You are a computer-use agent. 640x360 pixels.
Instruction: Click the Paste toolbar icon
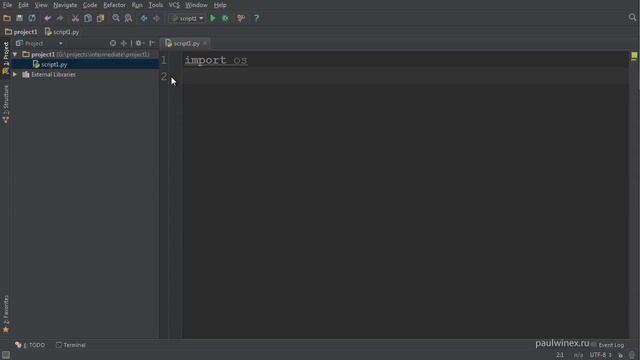click(x=100, y=18)
